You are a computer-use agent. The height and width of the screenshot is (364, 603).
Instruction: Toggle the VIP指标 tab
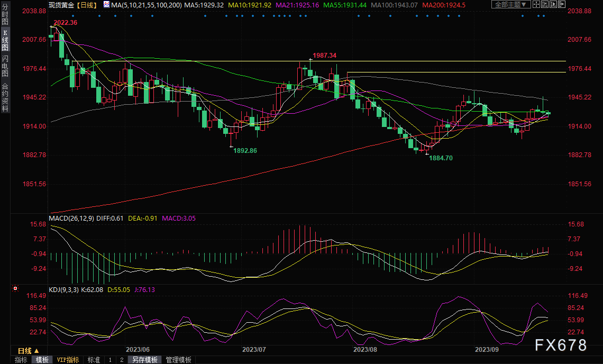click(68, 360)
